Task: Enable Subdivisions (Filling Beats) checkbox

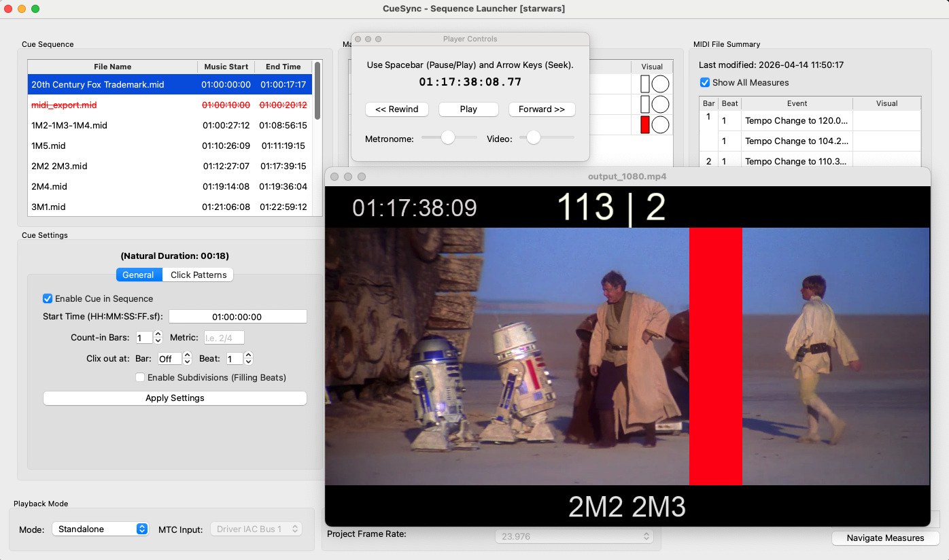Action: 140,377
